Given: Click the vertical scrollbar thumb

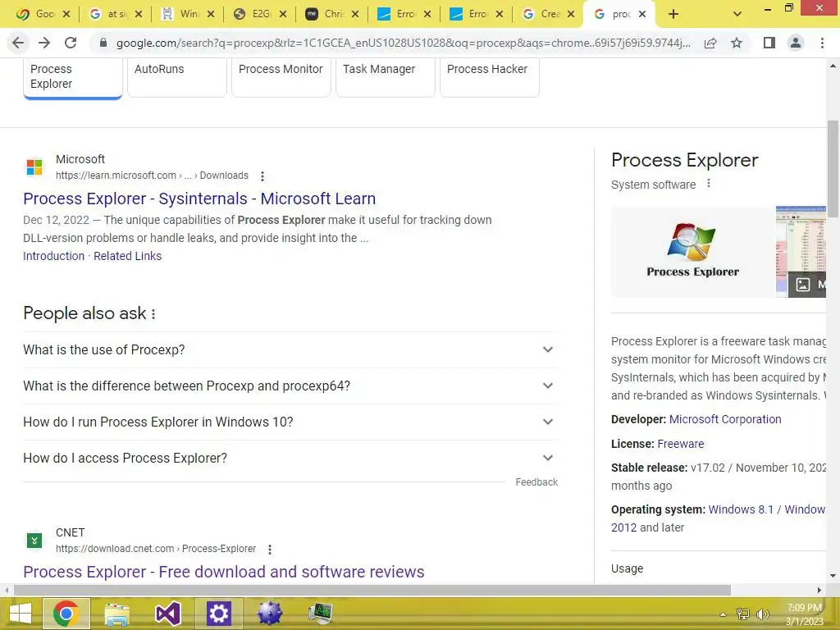Looking at the screenshot, I should 833,169.
